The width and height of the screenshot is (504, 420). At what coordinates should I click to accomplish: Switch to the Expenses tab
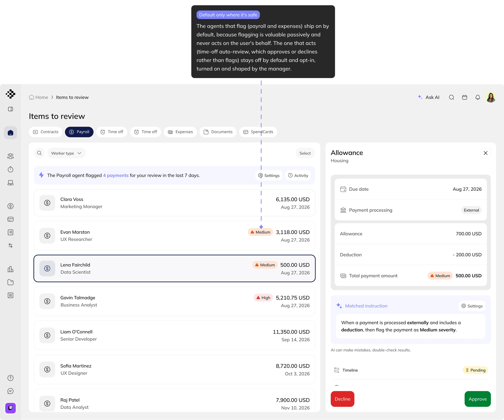(180, 132)
